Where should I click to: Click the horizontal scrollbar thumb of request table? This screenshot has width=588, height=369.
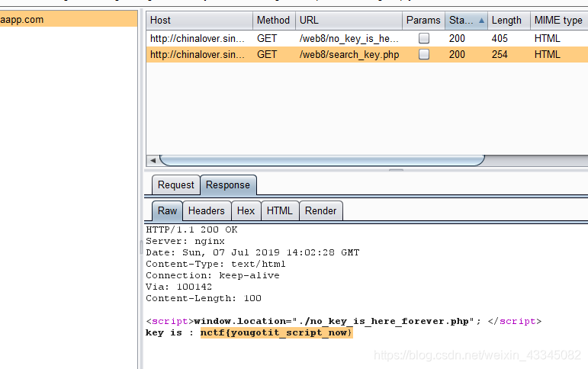[x=322, y=161]
